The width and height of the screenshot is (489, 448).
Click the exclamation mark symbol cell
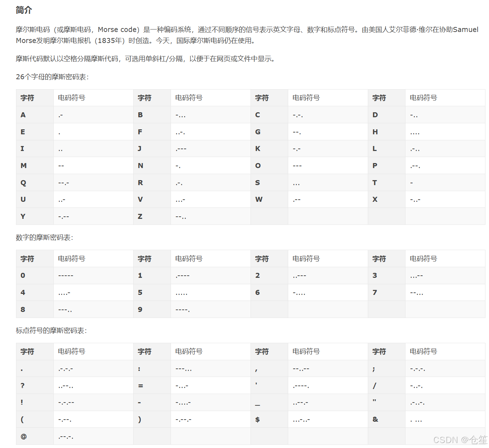coord(35,403)
